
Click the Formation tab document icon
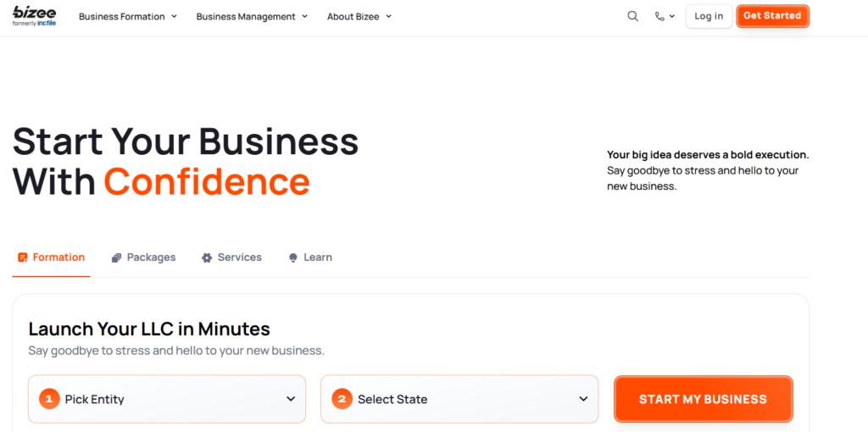click(x=23, y=258)
